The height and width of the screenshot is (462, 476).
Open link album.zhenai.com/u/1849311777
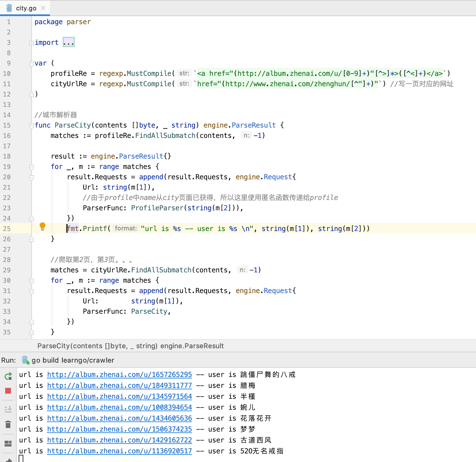[119, 386]
